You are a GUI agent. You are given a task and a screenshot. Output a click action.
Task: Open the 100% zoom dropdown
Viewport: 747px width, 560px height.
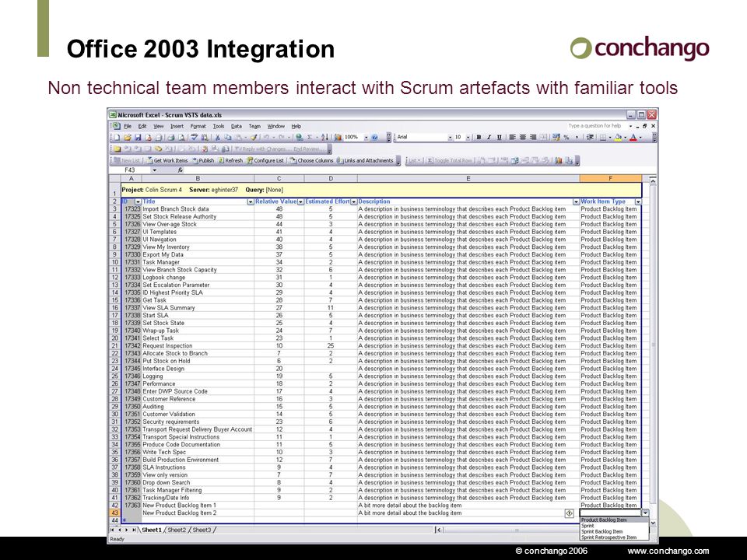click(366, 137)
